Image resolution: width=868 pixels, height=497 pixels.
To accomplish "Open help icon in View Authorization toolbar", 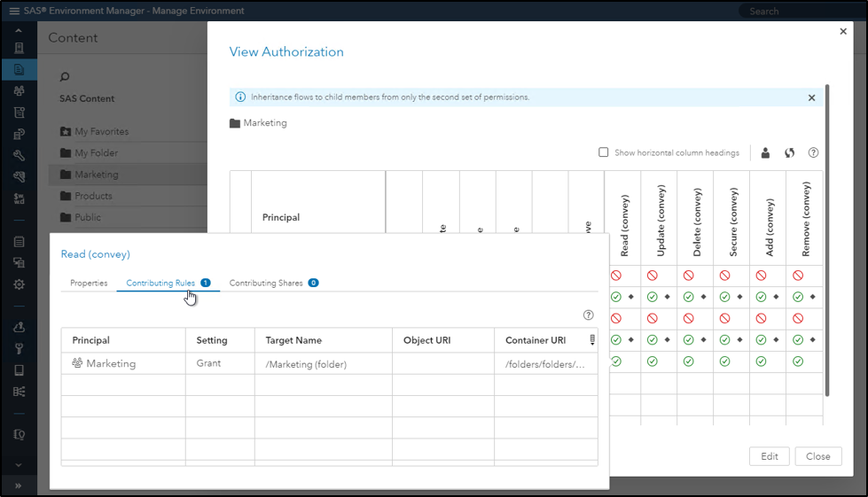I will click(813, 152).
